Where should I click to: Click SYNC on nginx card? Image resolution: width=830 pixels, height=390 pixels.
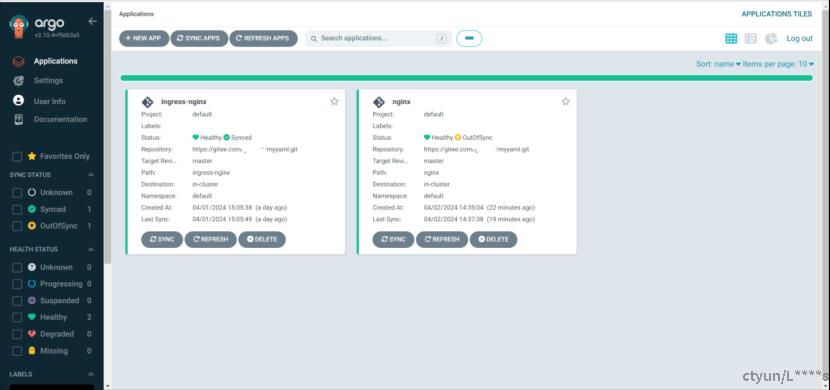pyautogui.click(x=393, y=240)
